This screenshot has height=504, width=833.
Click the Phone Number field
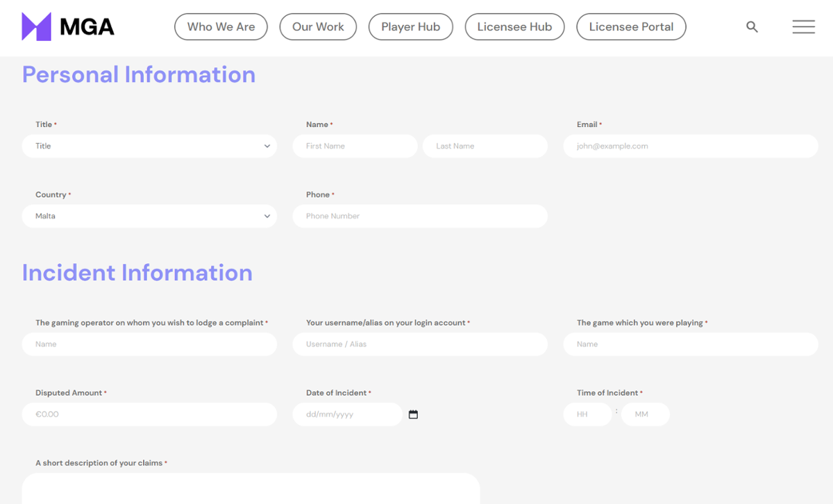coord(420,216)
